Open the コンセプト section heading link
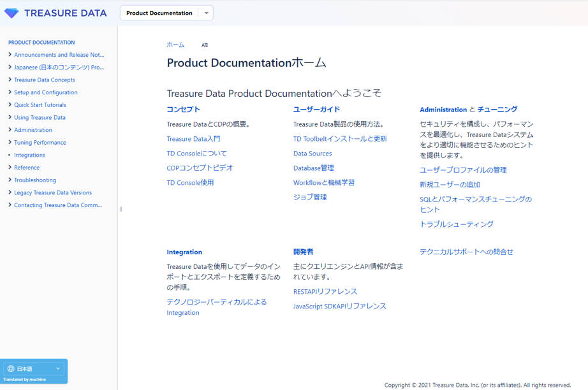Image resolution: width=588 pixels, height=390 pixels. [184, 110]
